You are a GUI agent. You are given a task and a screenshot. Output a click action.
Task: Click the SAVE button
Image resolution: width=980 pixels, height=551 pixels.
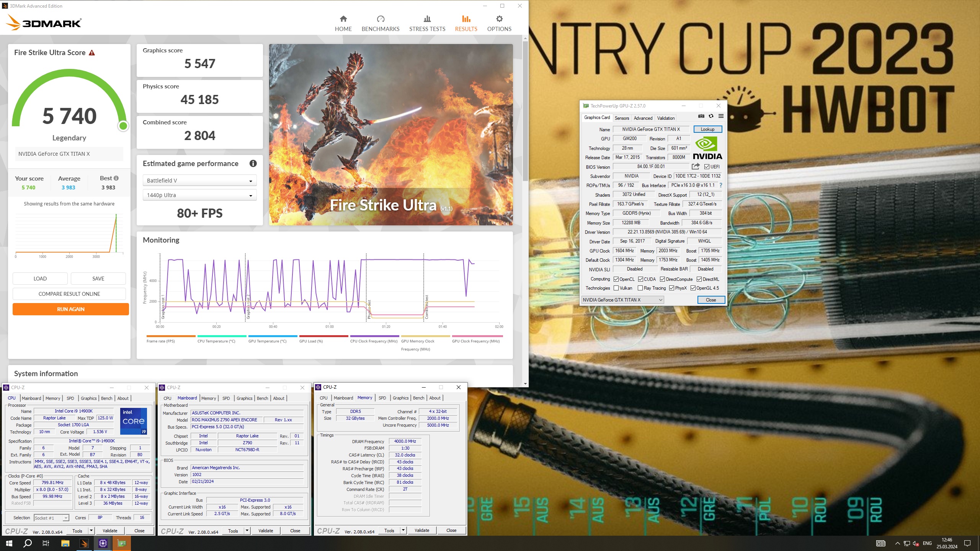[98, 279]
